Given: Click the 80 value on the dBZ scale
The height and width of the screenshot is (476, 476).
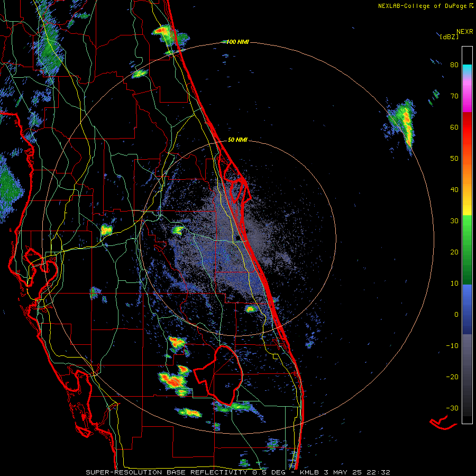Looking at the screenshot, I should [x=454, y=65].
